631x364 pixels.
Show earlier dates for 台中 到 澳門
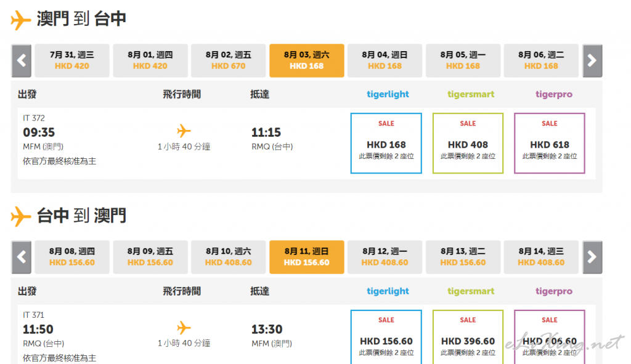coord(22,257)
